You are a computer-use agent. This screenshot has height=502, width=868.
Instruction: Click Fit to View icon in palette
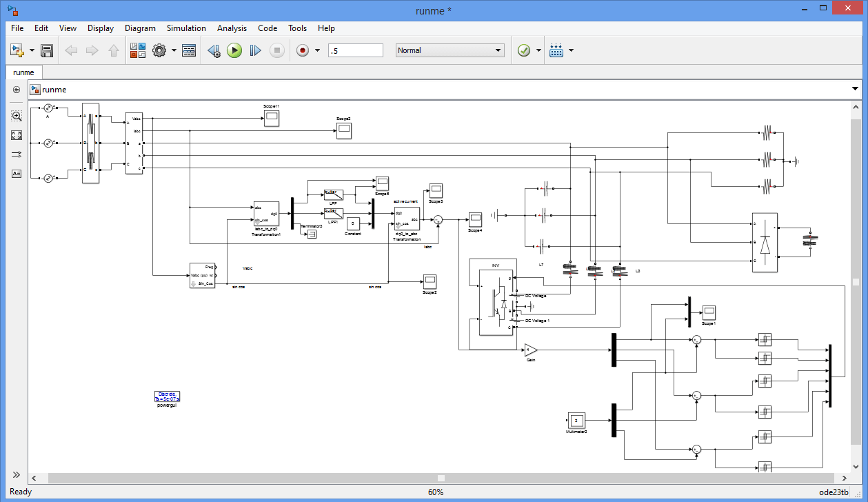[x=17, y=135]
